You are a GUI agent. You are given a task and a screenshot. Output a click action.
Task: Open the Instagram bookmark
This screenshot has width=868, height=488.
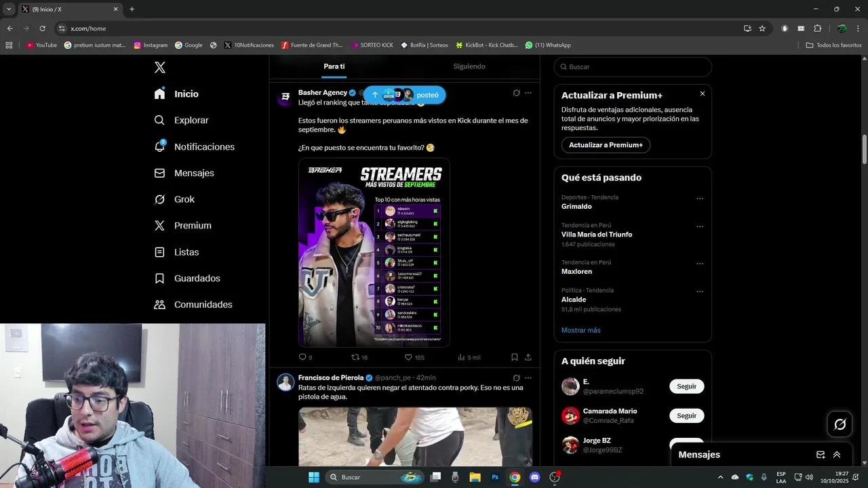(151, 45)
